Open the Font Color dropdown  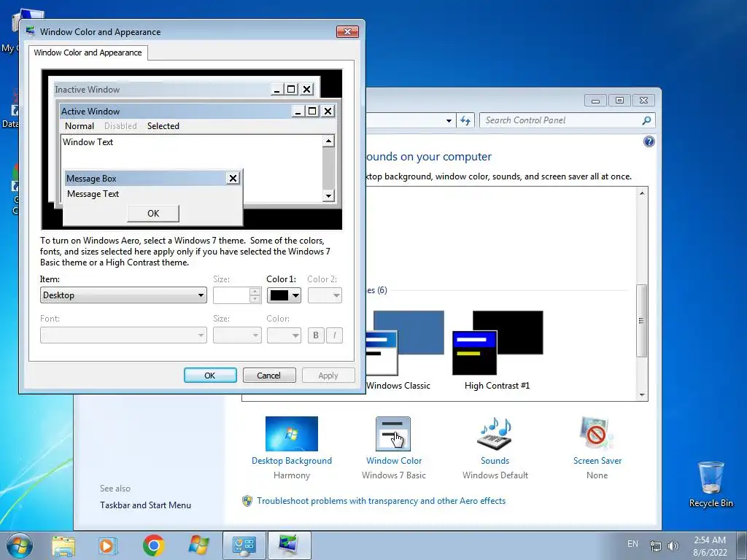[284, 335]
